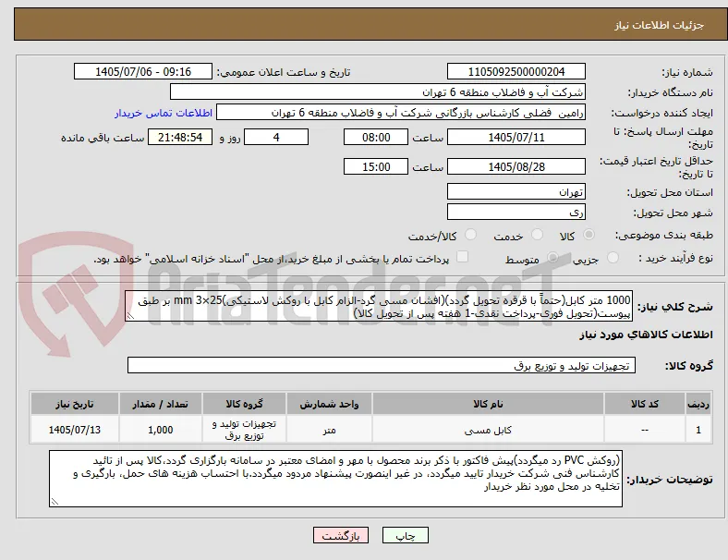Click the price validity date 1405/08/28
This screenshot has height=560, width=728.
click(516, 166)
